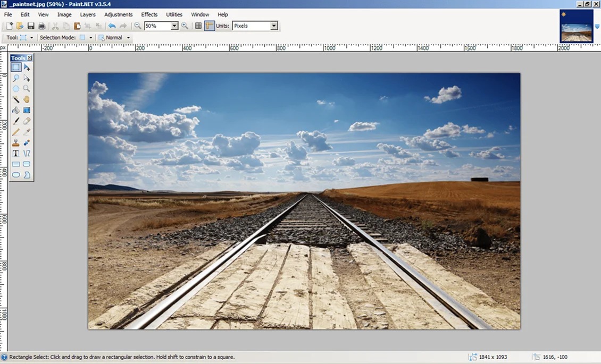Select the Clone Stamp tool
Screen dimensions: 601x364
[x=16, y=143]
